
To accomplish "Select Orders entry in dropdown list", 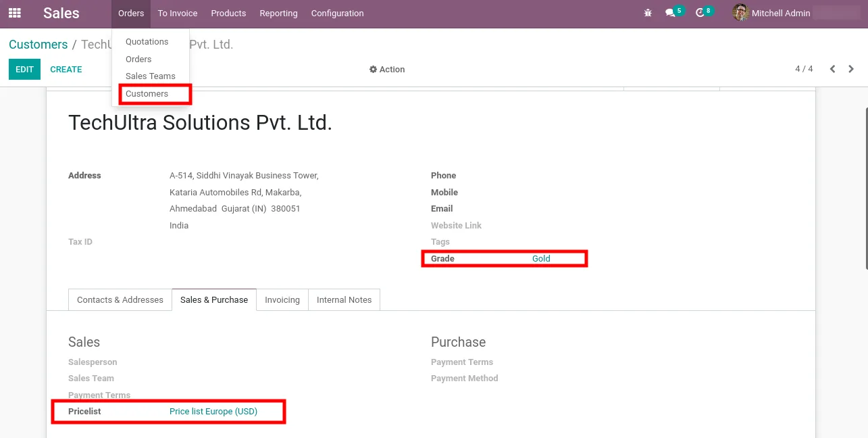I will click(x=138, y=59).
